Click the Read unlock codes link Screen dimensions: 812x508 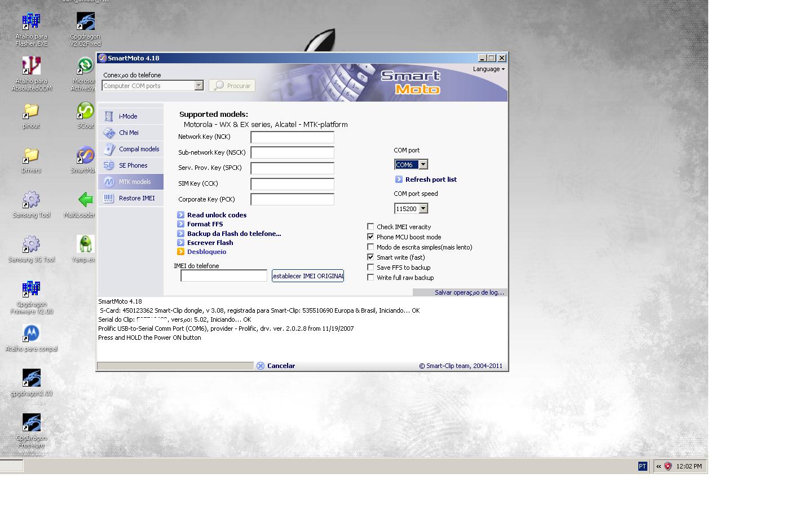217,215
